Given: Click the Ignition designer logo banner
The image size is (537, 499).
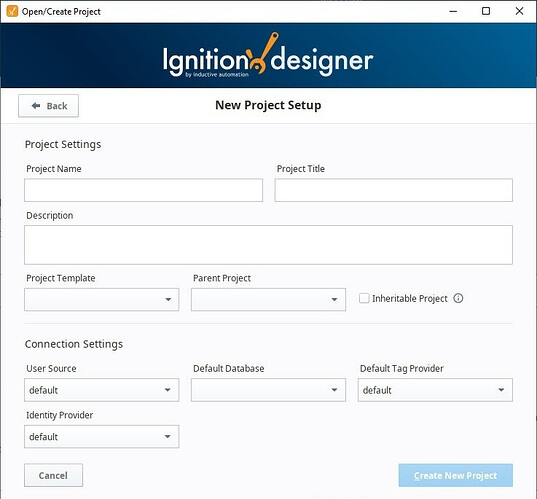Looking at the screenshot, I should click(268, 55).
